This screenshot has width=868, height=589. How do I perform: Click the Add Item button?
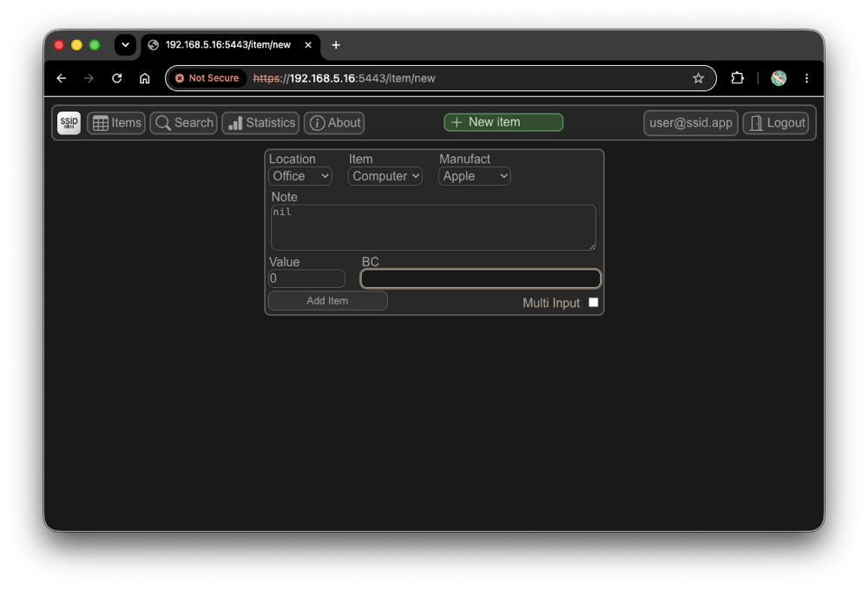coord(328,301)
